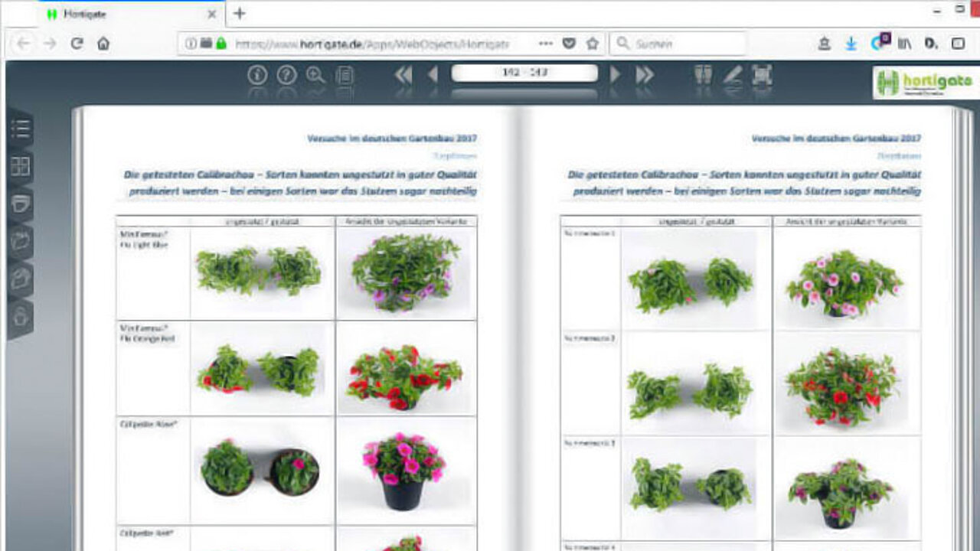980x551 pixels.
Task: Reload the current page
Action: click(77, 44)
